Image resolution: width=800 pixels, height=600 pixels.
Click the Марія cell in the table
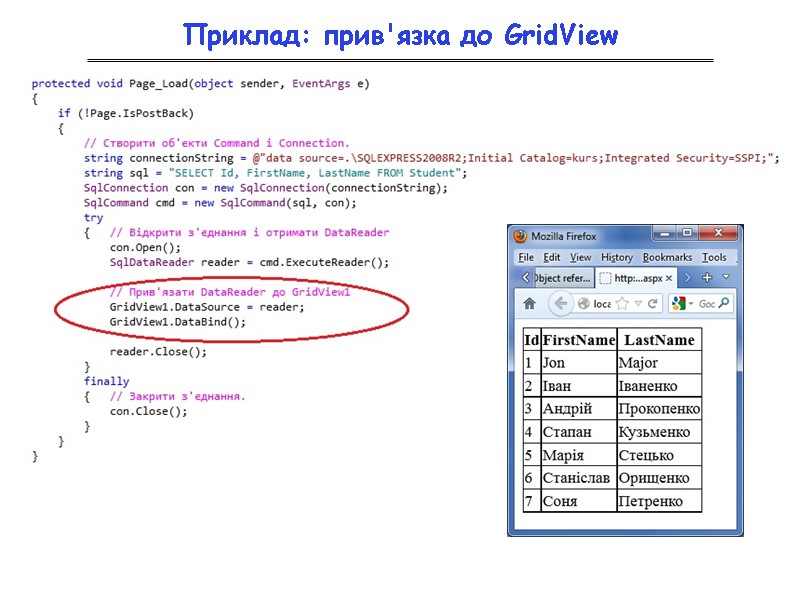point(579,455)
